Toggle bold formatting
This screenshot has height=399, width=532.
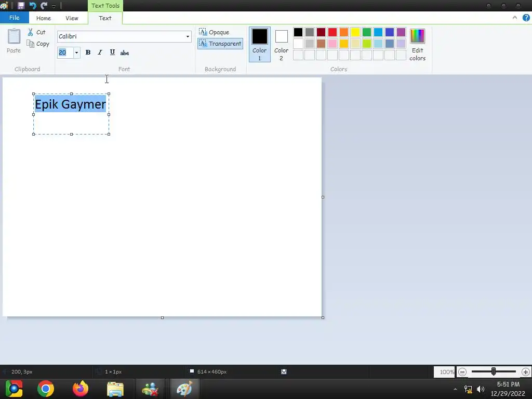pos(88,52)
